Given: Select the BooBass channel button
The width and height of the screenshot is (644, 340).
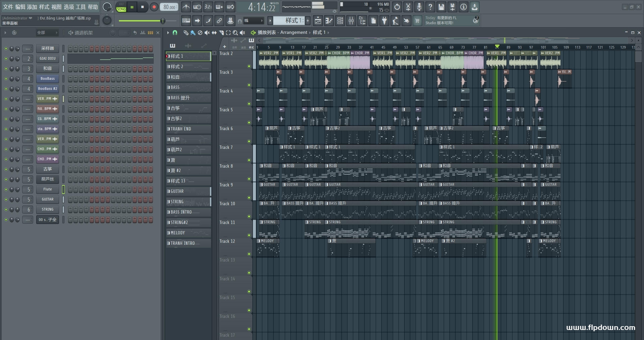Looking at the screenshot, I should [48, 79].
